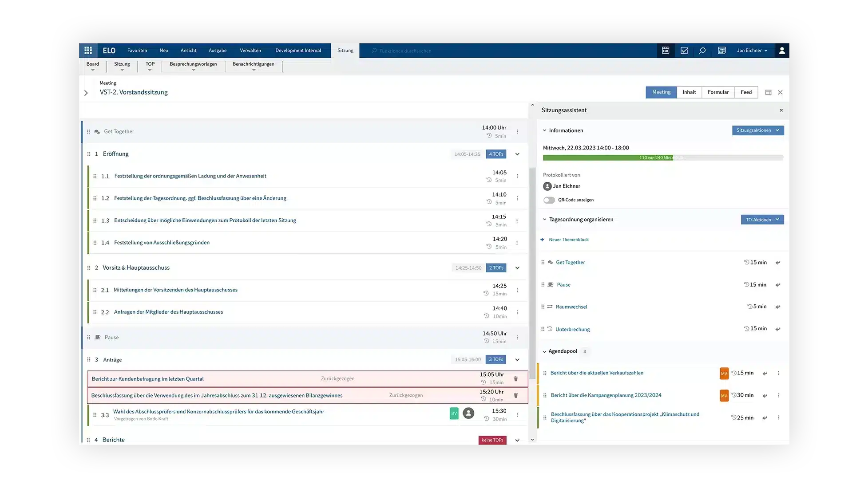Click the user profile icon at top right

[781, 51]
